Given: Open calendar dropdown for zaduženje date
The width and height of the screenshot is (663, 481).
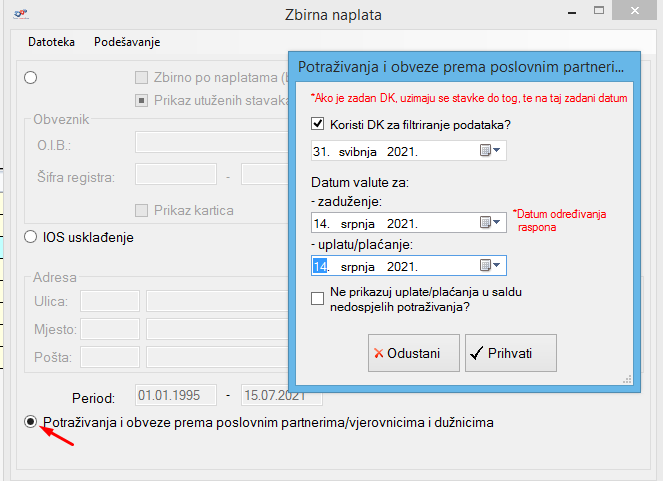Looking at the screenshot, I should pyautogui.click(x=491, y=223).
